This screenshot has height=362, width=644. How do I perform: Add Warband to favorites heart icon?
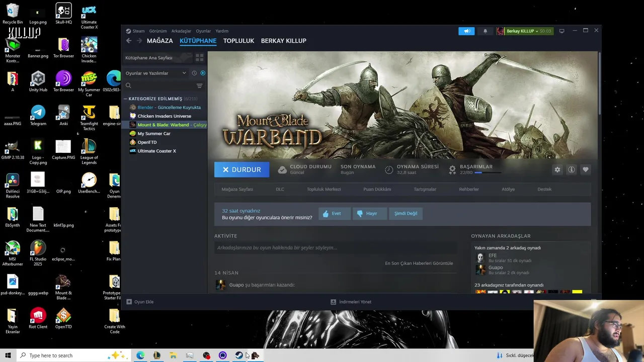coord(586,170)
